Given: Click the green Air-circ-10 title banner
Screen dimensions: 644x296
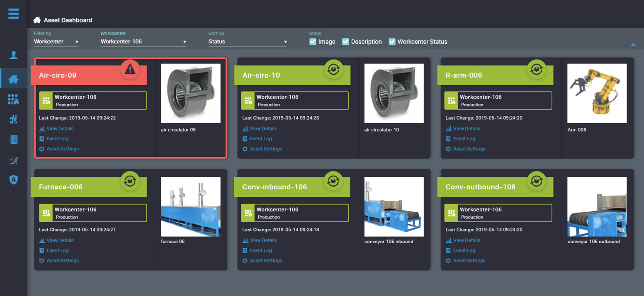Looking at the screenshot, I should (x=292, y=75).
